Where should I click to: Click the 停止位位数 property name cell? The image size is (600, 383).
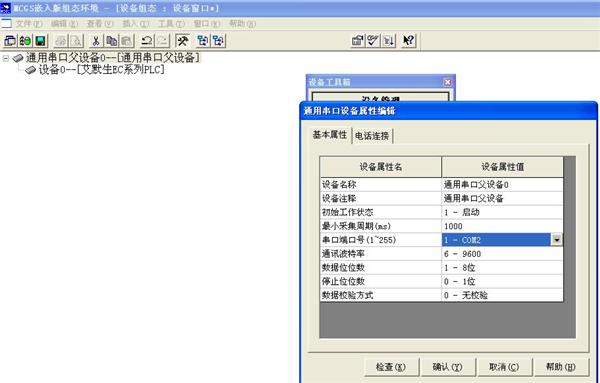[x=380, y=281]
